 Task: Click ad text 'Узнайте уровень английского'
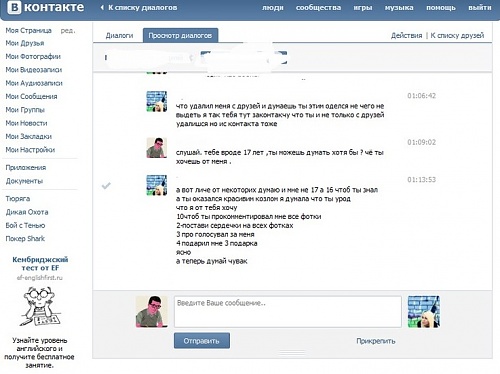point(39,345)
